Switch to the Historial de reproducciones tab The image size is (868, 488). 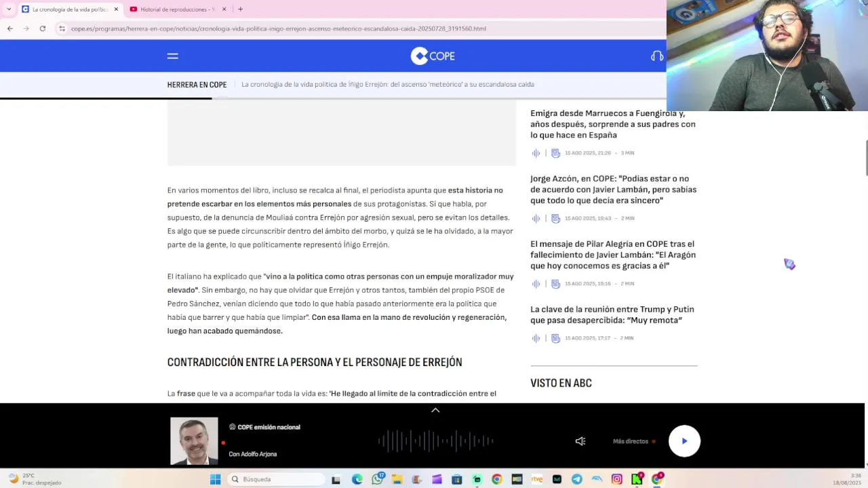(x=178, y=9)
